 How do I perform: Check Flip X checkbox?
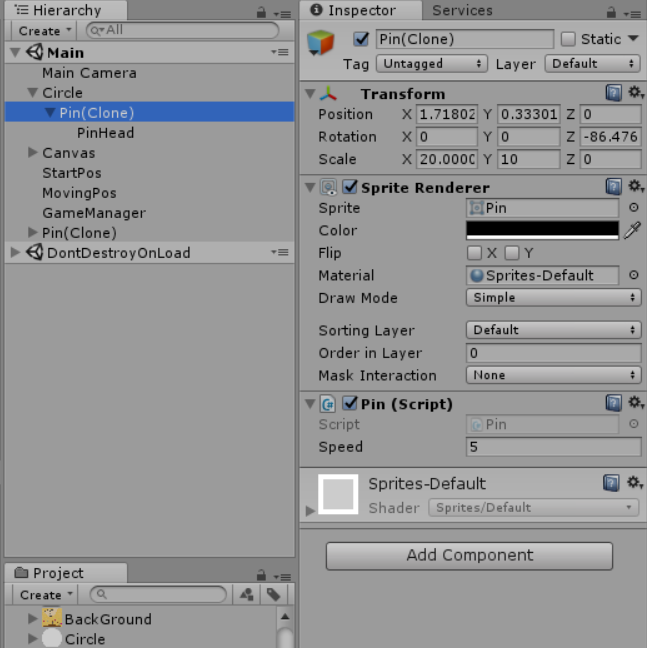[474, 253]
